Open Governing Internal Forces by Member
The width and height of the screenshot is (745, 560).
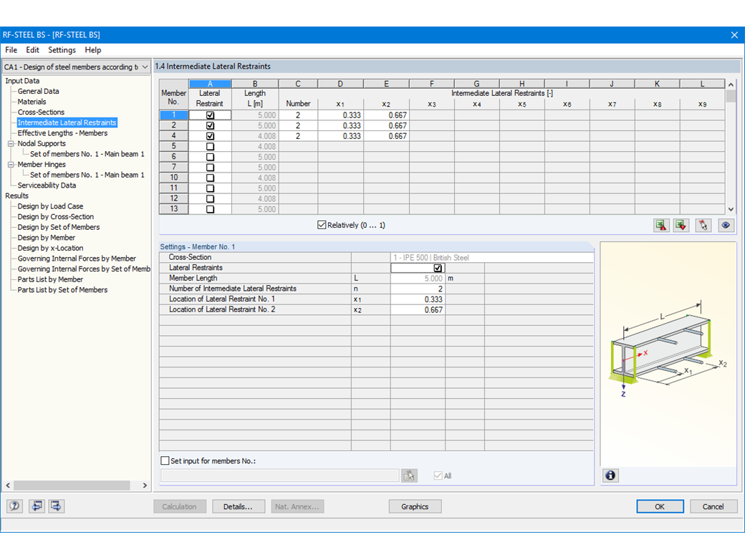(77, 259)
